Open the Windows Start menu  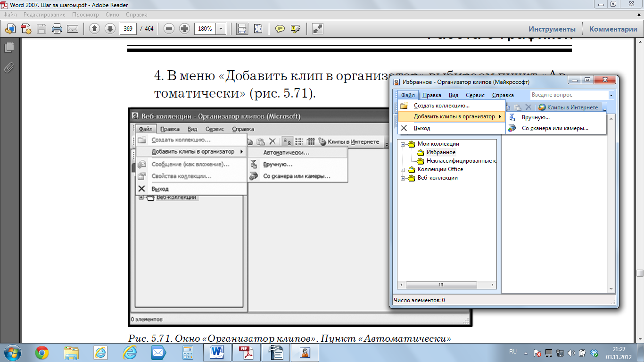pos(12,352)
